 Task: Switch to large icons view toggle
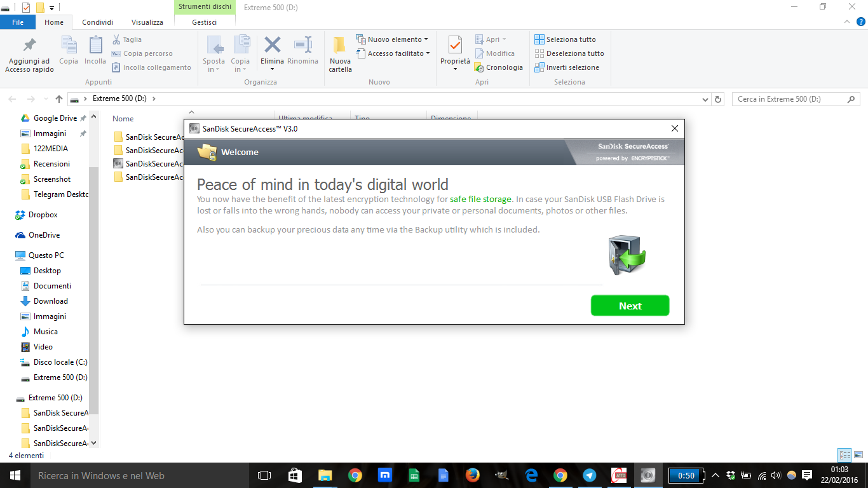click(858, 456)
